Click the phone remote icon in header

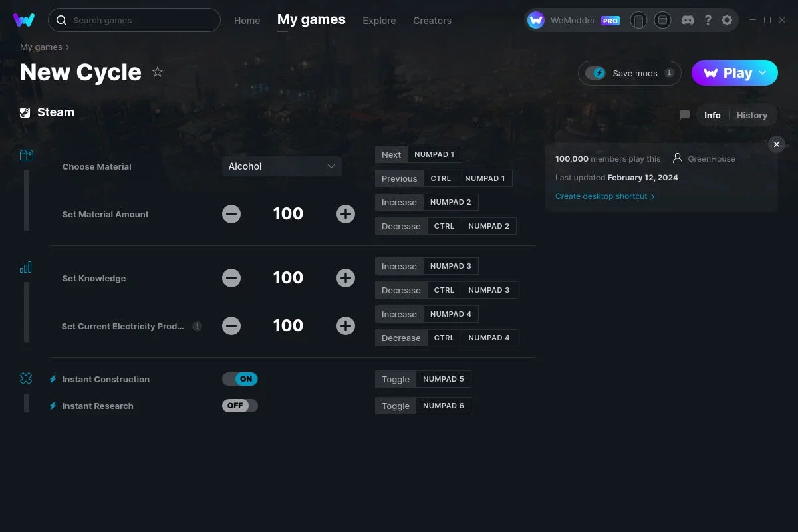click(x=638, y=20)
